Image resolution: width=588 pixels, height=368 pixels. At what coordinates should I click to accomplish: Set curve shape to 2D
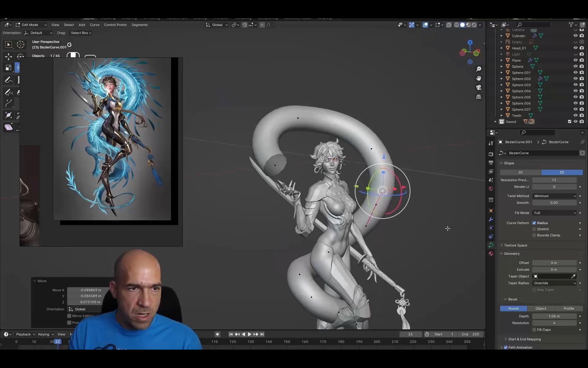520,172
